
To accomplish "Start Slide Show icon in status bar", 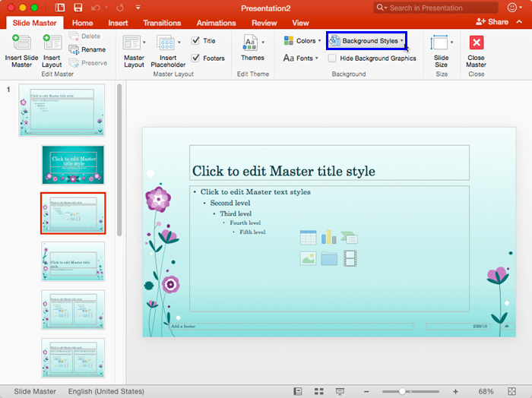I will tap(340, 392).
